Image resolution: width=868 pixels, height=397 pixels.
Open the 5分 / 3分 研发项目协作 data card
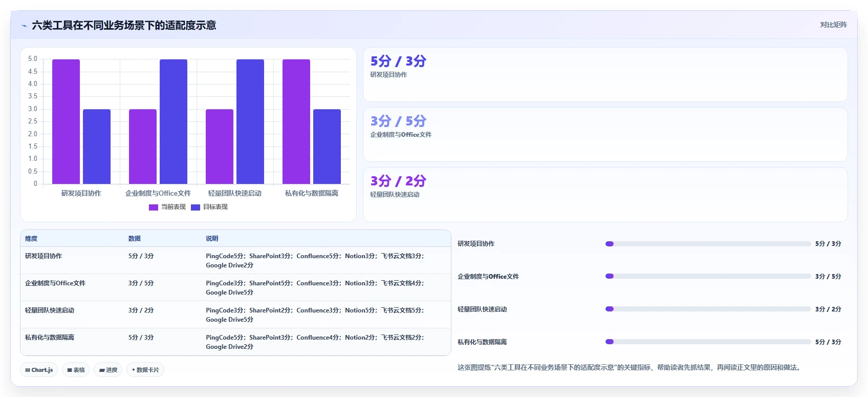pos(605,75)
